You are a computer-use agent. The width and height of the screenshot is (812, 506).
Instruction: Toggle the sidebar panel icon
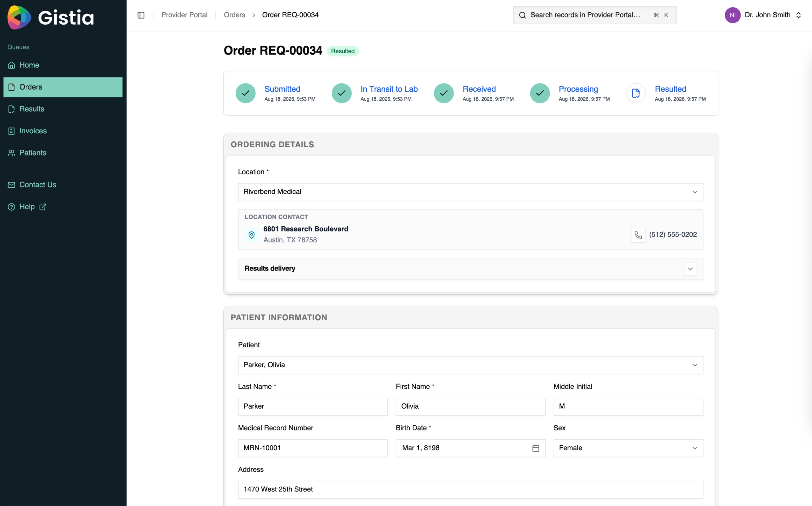[141, 15]
